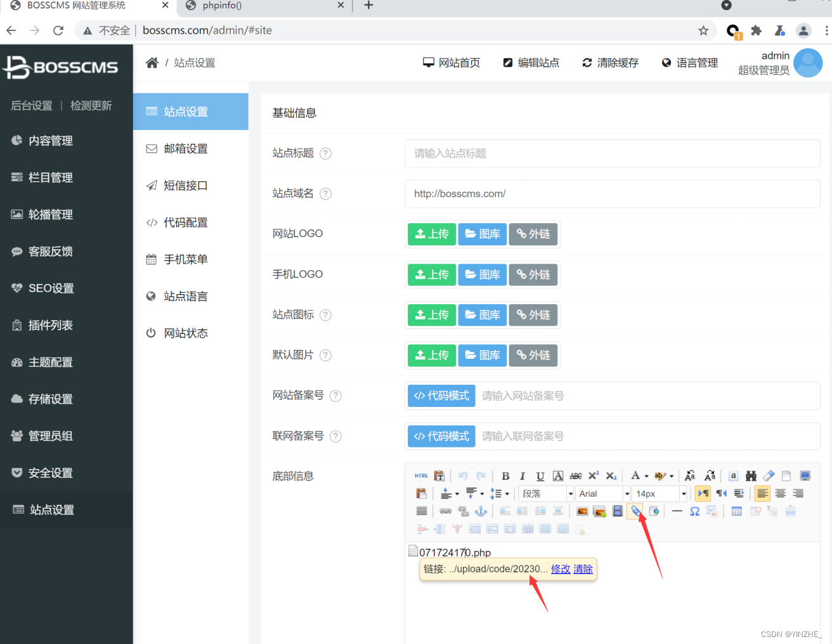Click 上传 button for 网站LOGO
Screen dimensions: 832x644
coord(432,234)
